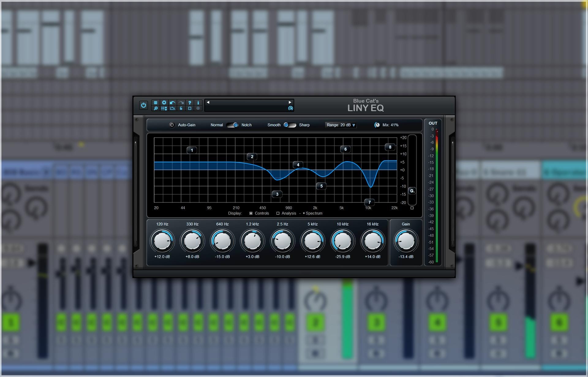Viewport: 588px width, 377px height.
Task: Select band handle 2 on the graph
Action: click(252, 157)
